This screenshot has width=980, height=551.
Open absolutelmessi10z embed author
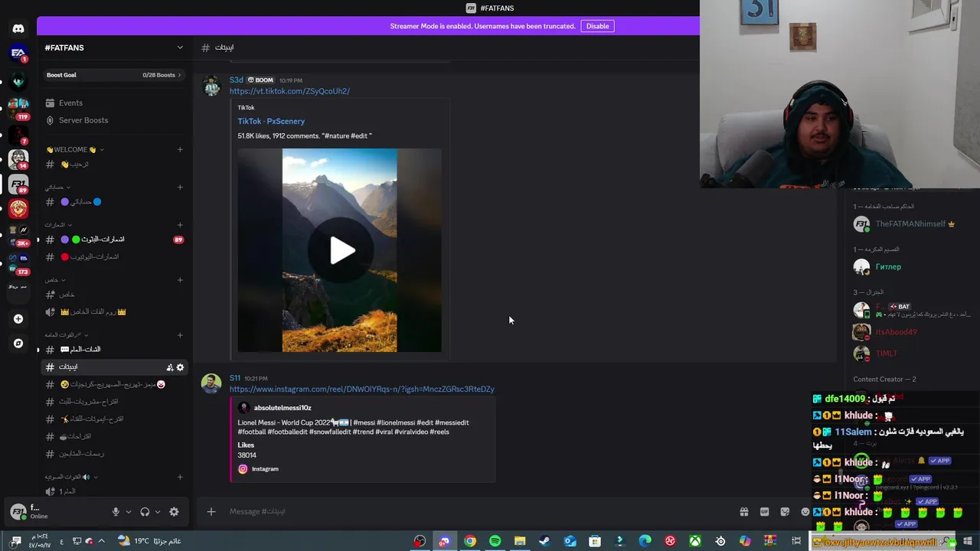click(283, 408)
